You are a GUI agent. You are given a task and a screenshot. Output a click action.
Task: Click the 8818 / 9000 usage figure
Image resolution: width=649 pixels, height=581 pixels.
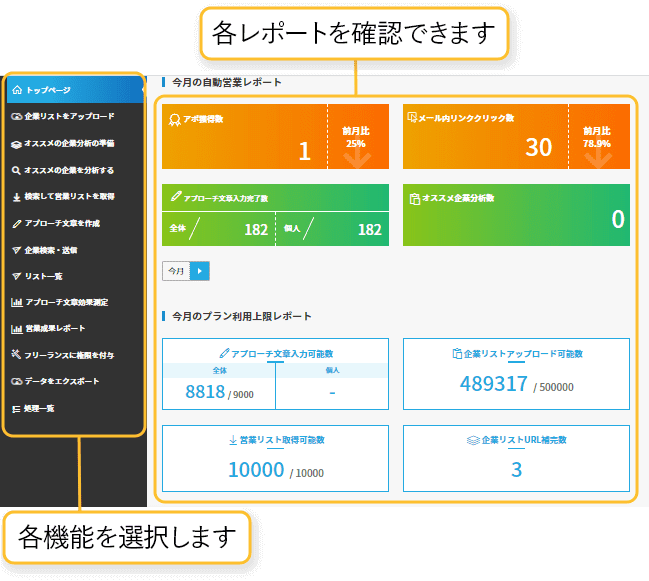(219, 392)
